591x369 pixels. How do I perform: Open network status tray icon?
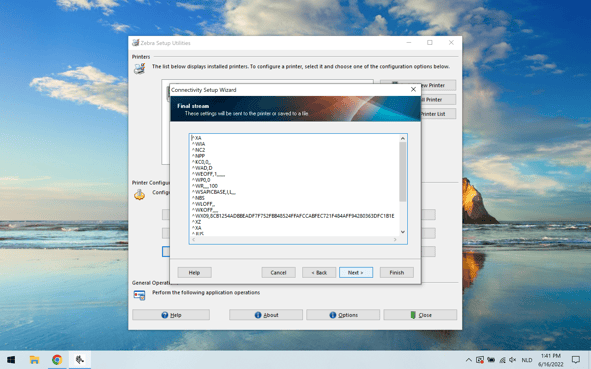502,360
